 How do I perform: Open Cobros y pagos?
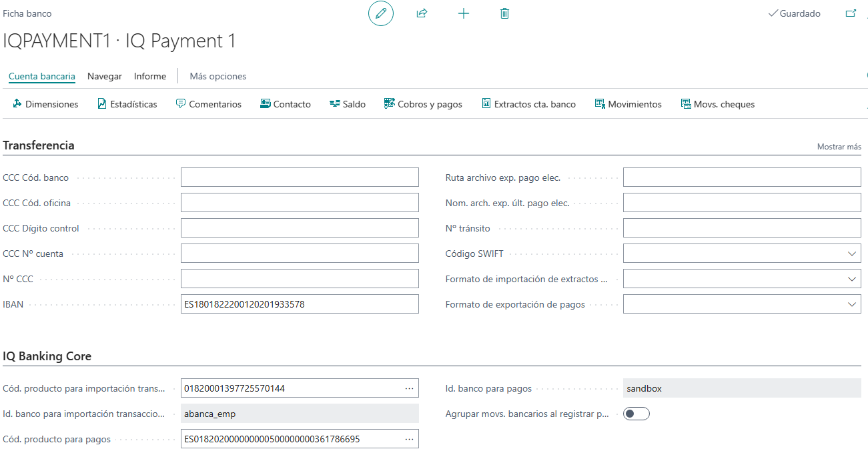[422, 104]
